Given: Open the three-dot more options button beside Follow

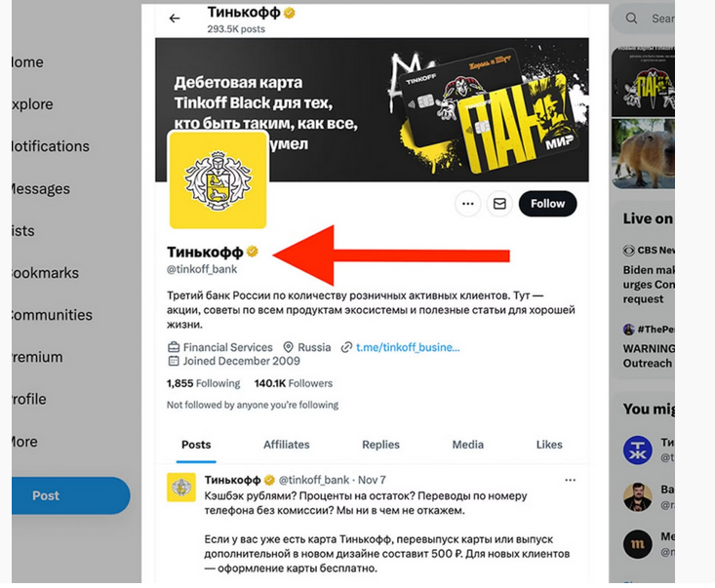Looking at the screenshot, I should (468, 204).
